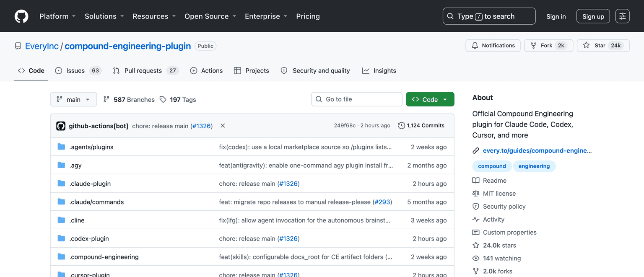Open the .agy folder
The image size is (644, 277).
click(x=75, y=166)
